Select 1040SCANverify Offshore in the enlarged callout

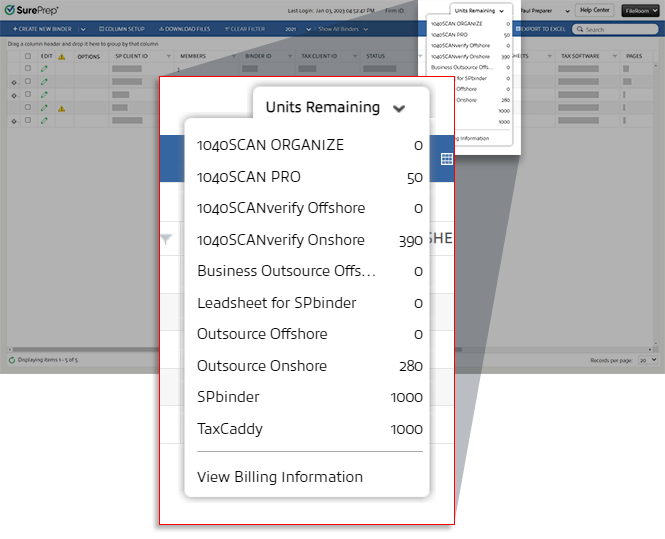coord(310,208)
